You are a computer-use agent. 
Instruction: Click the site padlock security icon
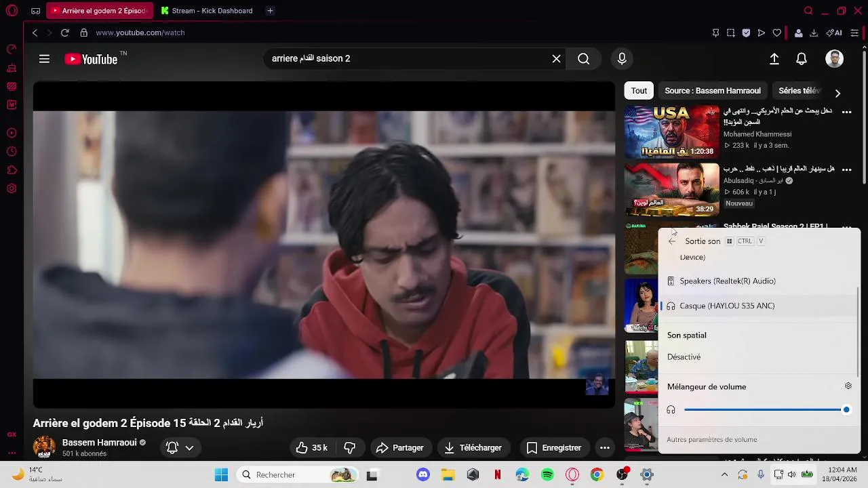(84, 33)
